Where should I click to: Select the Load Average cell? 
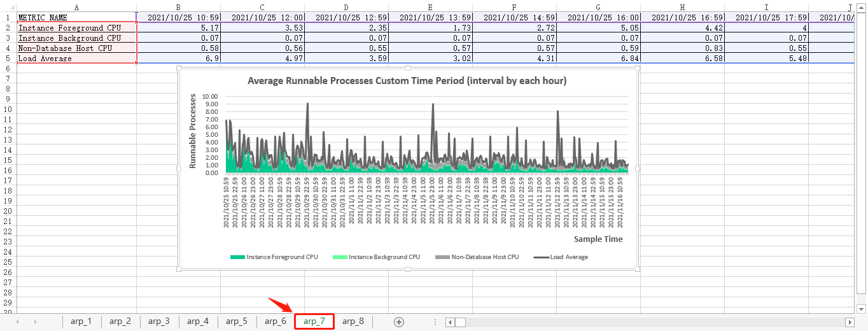76,59
